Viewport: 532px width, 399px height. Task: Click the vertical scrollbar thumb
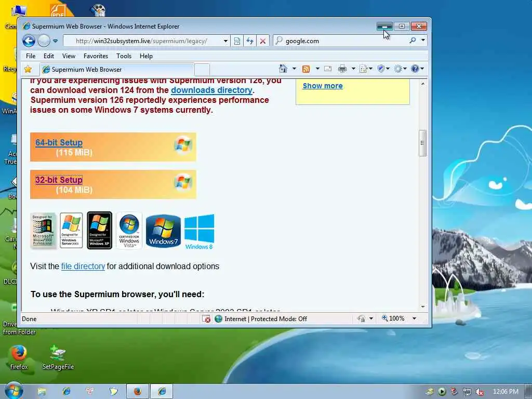pyautogui.click(x=422, y=143)
